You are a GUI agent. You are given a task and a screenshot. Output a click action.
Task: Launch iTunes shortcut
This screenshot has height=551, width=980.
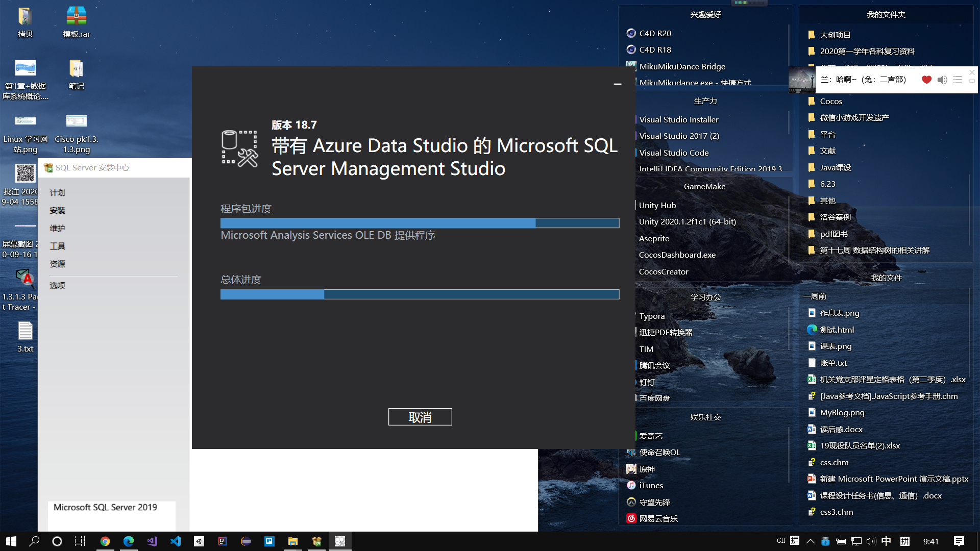pos(645,485)
